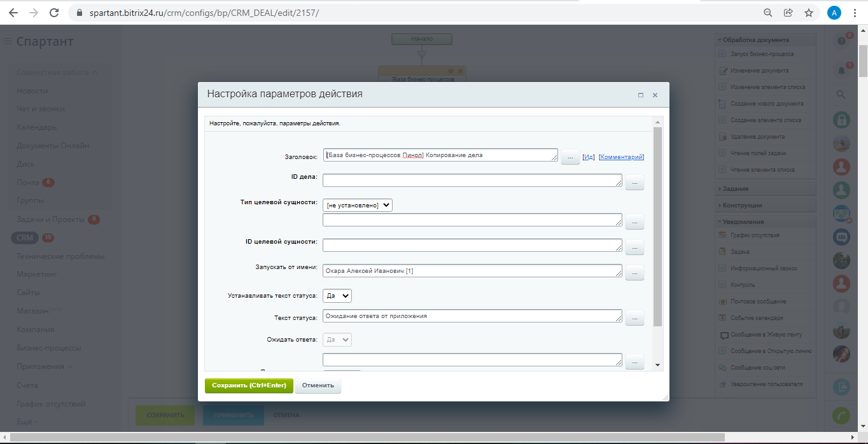The height and width of the screenshot is (444, 868).
Task: Open the browser zoom magnifier icon
Action: [768, 13]
